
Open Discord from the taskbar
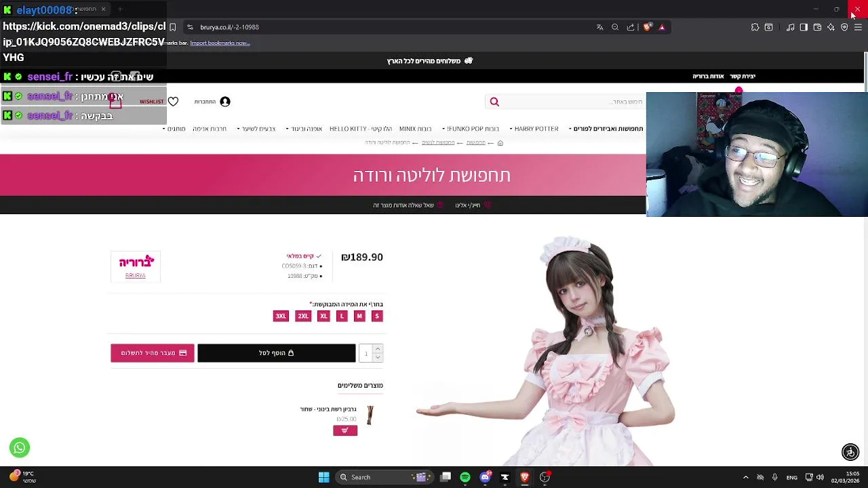coord(485,477)
